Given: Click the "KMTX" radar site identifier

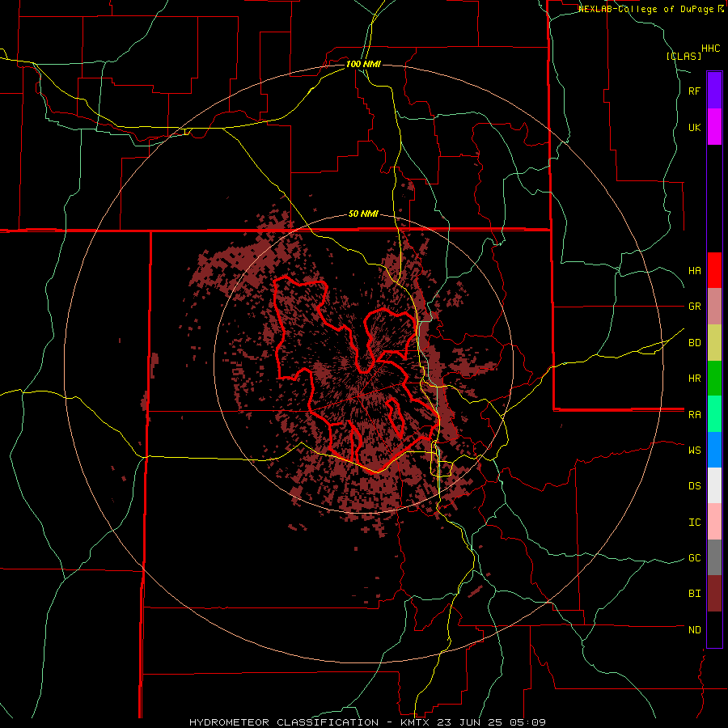Looking at the screenshot, I should click(x=414, y=722).
